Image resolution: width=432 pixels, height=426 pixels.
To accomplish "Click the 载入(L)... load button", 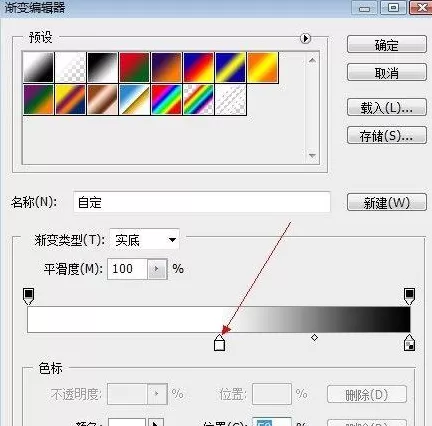I will click(387, 107).
